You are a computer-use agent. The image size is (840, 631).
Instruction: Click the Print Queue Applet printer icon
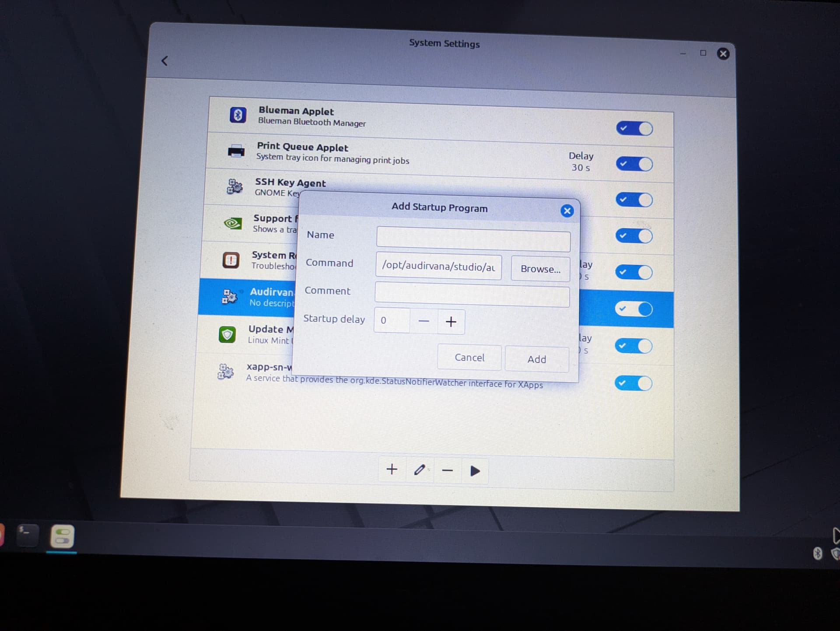click(x=236, y=151)
